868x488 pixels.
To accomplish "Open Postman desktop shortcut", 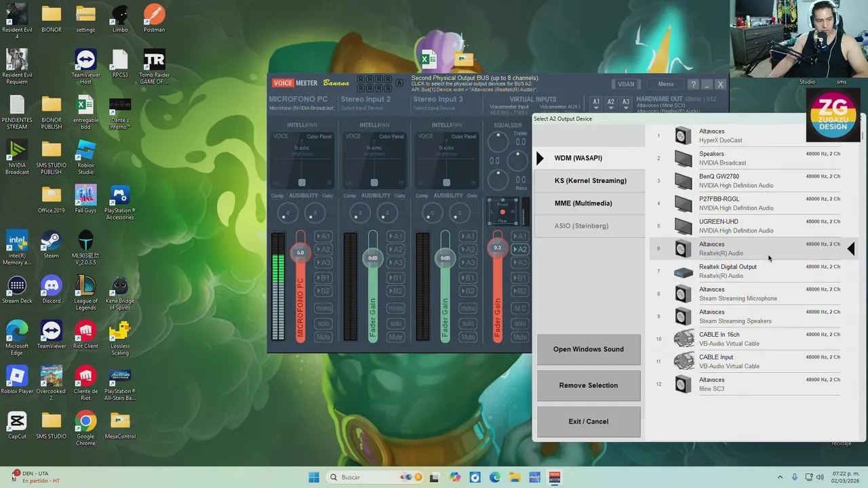I will pos(154,18).
